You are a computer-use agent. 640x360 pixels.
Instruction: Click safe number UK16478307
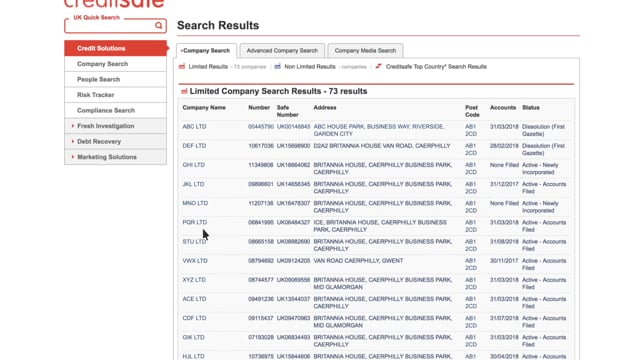[x=293, y=203]
